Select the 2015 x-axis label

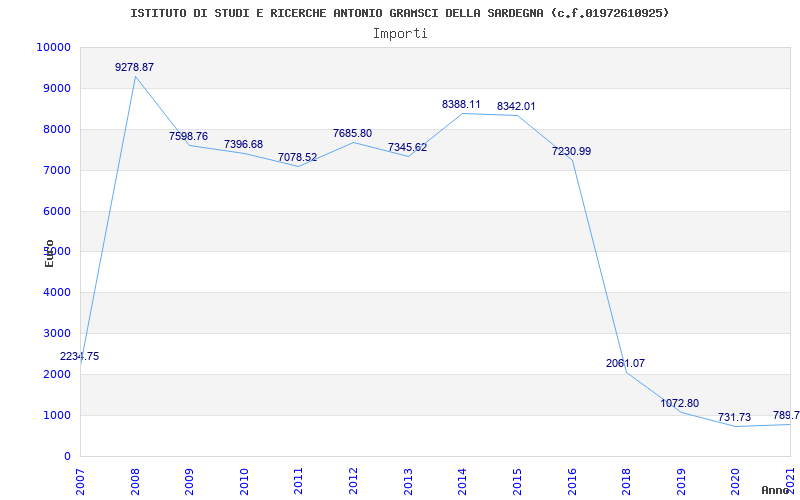(517, 481)
